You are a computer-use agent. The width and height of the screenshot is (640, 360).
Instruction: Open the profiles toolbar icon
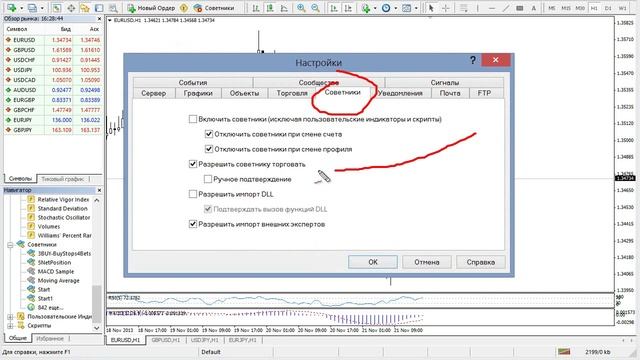click(x=31, y=8)
